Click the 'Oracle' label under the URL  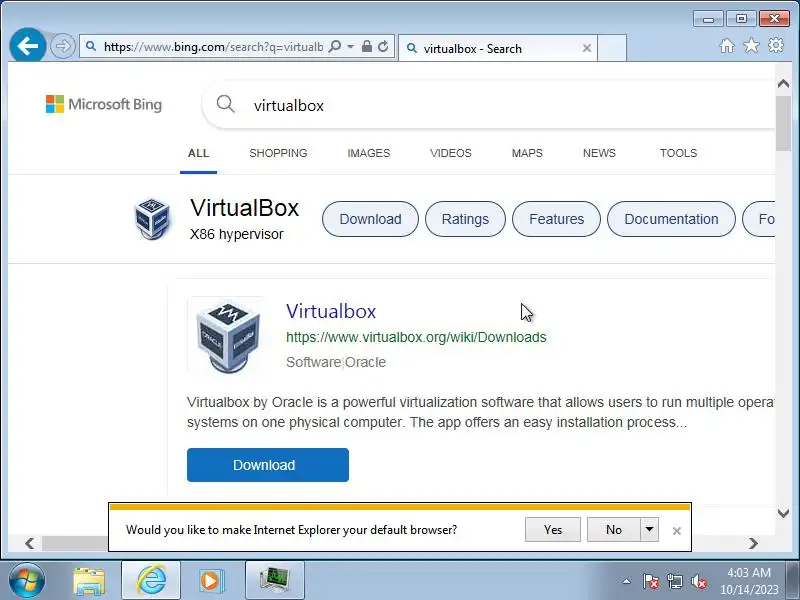pyautogui.click(x=365, y=362)
